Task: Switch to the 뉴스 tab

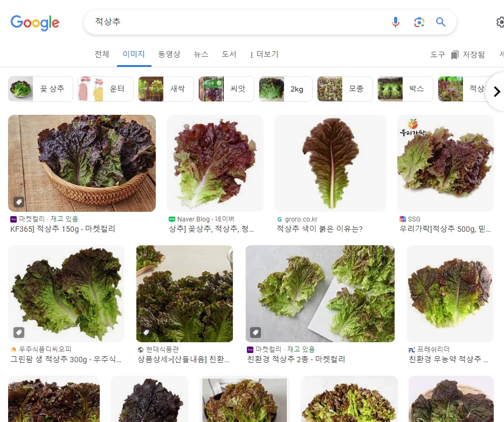Action: [x=201, y=54]
